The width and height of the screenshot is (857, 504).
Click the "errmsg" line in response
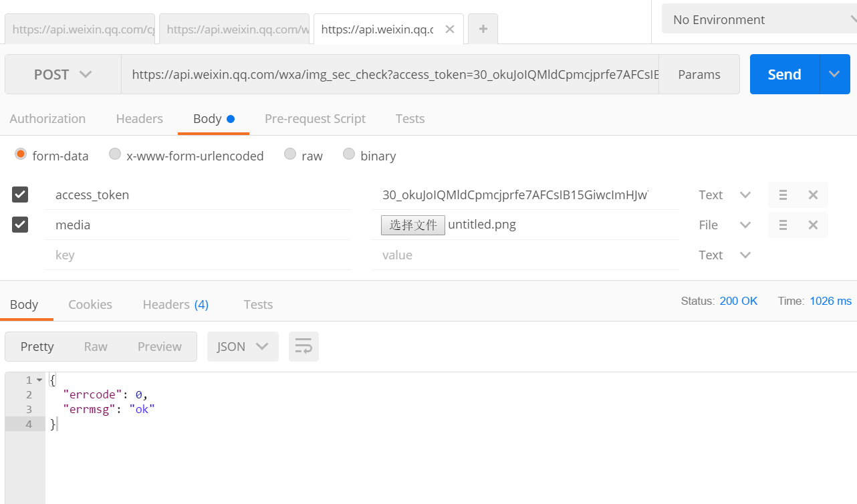(109, 409)
